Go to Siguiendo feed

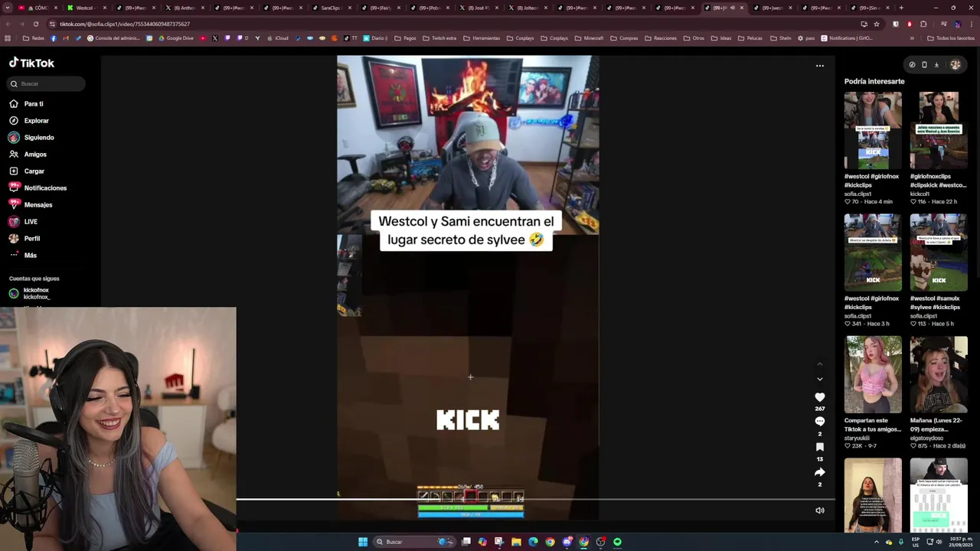click(x=31, y=137)
